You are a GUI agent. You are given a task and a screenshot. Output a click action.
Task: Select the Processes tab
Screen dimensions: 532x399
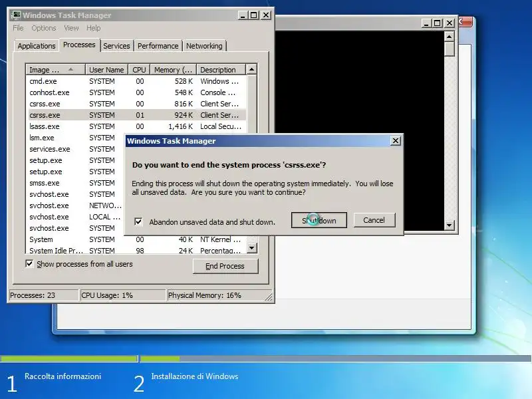[79, 45]
